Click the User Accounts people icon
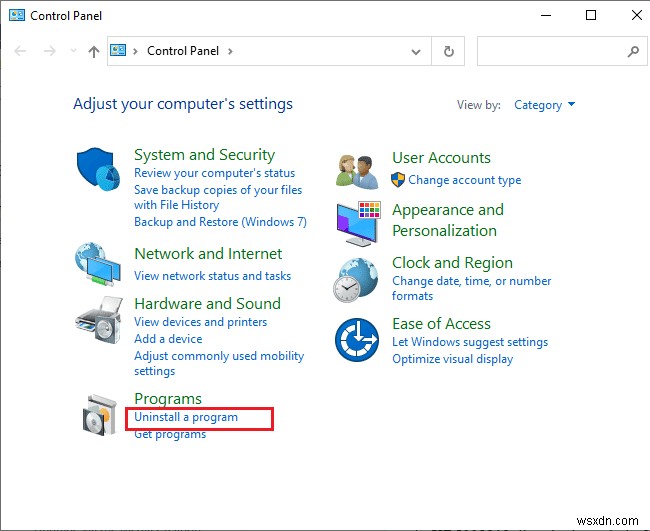Screen dimensions: 650x531 (357, 171)
